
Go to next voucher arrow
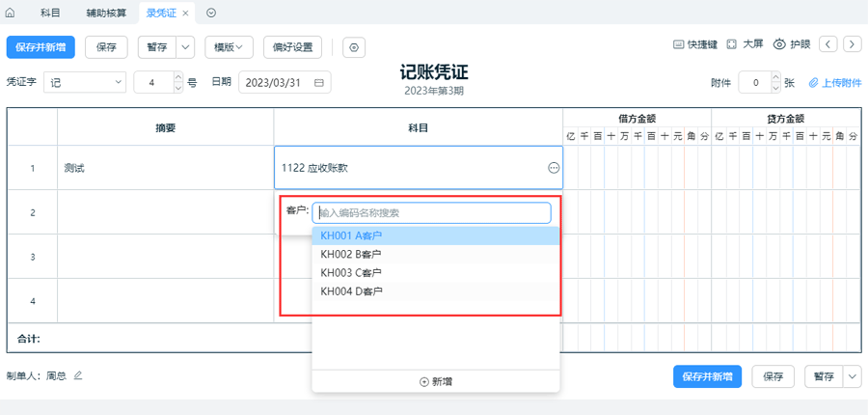pos(852,44)
